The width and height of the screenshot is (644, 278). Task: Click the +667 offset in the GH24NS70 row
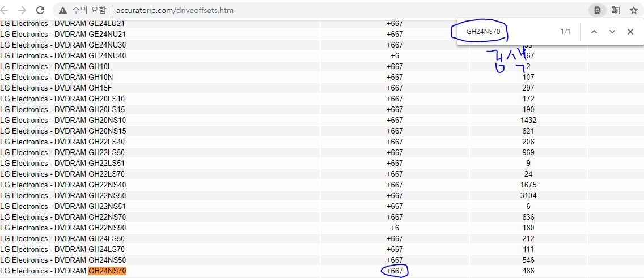(395, 271)
